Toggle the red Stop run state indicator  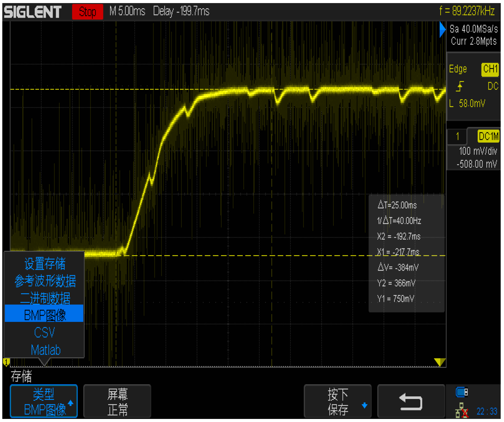point(87,12)
